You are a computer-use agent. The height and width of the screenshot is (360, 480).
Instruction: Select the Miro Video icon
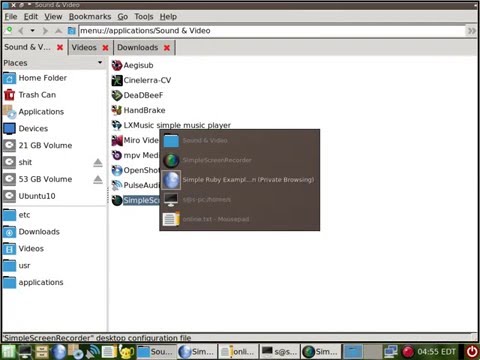coord(117,140)
